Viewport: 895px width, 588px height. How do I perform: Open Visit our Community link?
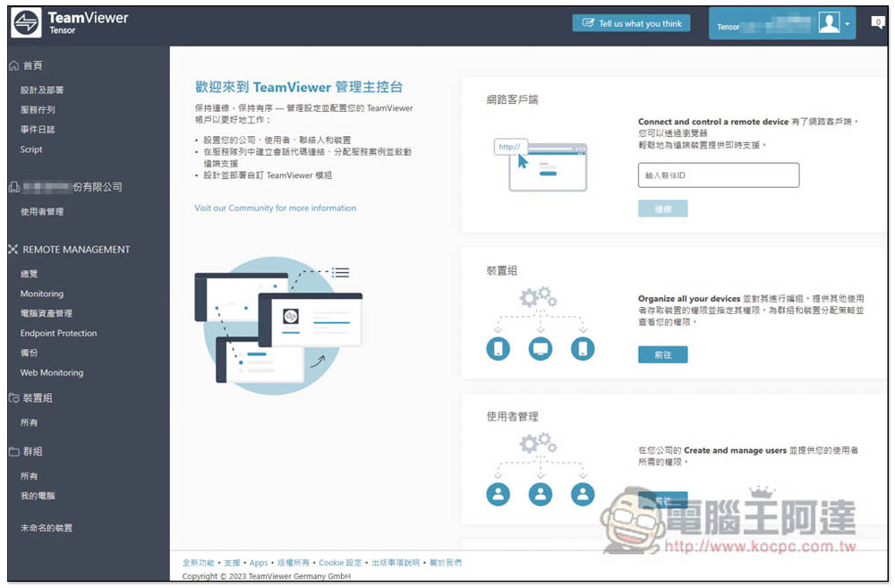point(275,209)
